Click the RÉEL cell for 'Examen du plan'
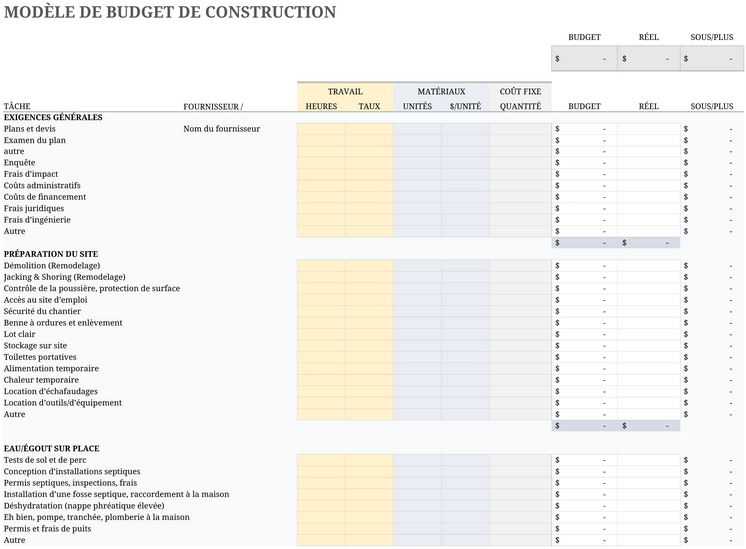The image size is (746, 549). 648,140
